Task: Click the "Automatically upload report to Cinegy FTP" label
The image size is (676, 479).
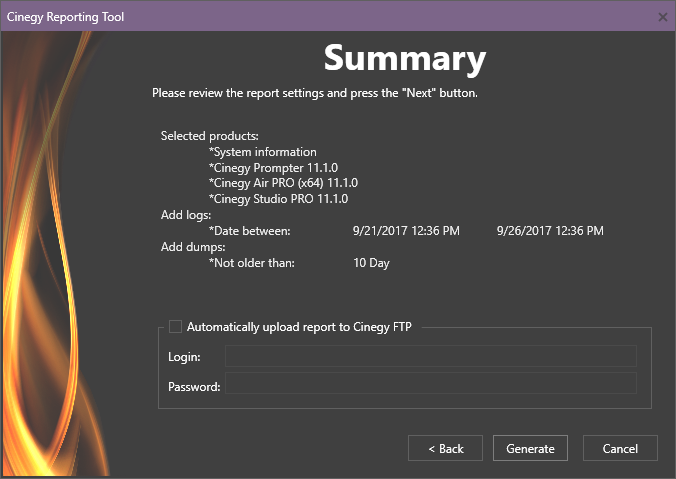Action: (x=299, y=327)
